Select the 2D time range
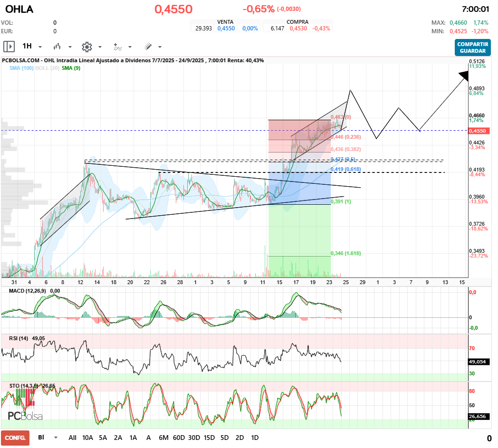498x448 pixels. point(240,438)
